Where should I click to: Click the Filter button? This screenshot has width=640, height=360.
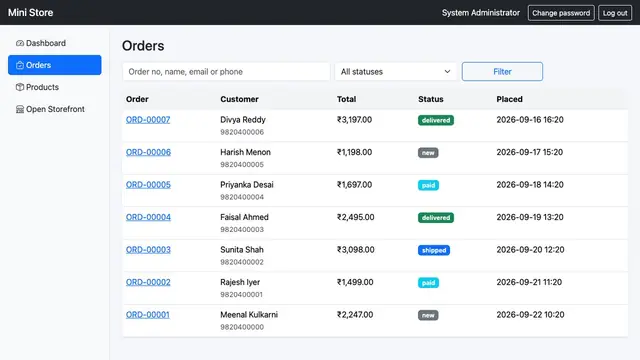[x=502, y=71]
